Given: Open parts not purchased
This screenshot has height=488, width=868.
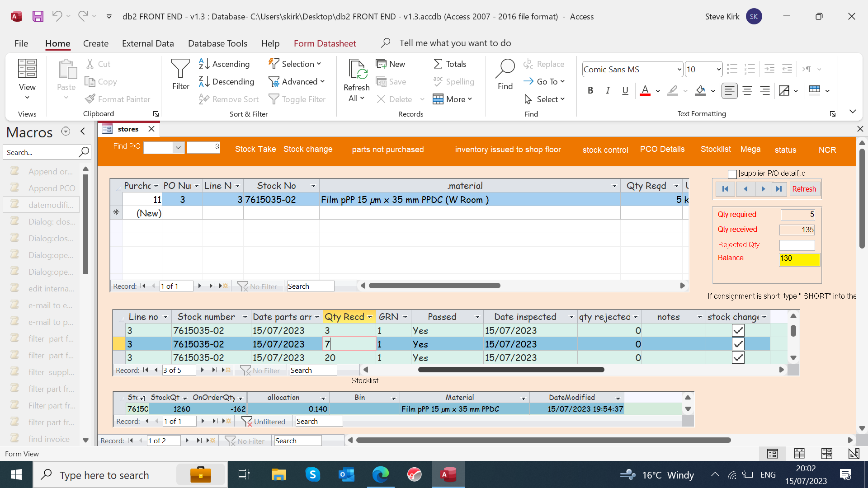Looking at the screenshot, I should 388,150.
